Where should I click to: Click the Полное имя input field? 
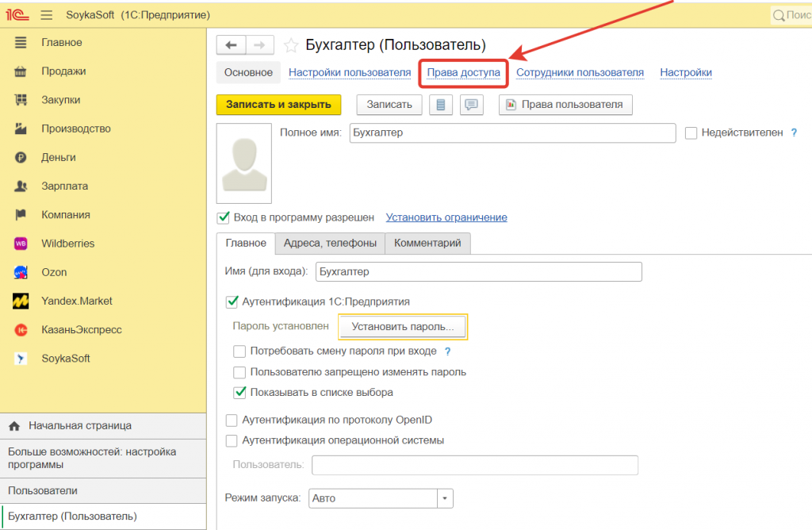coord(511,133)
